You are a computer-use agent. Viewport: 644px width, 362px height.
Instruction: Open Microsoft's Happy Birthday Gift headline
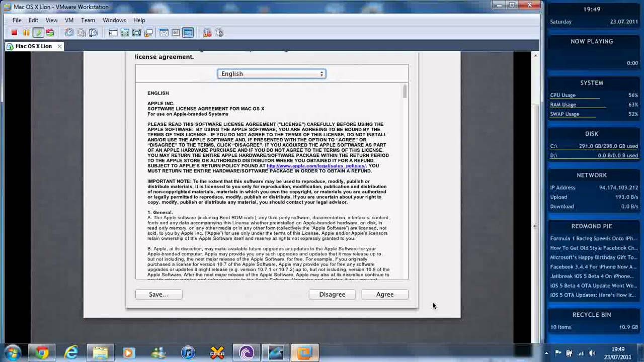pos(593,257)
